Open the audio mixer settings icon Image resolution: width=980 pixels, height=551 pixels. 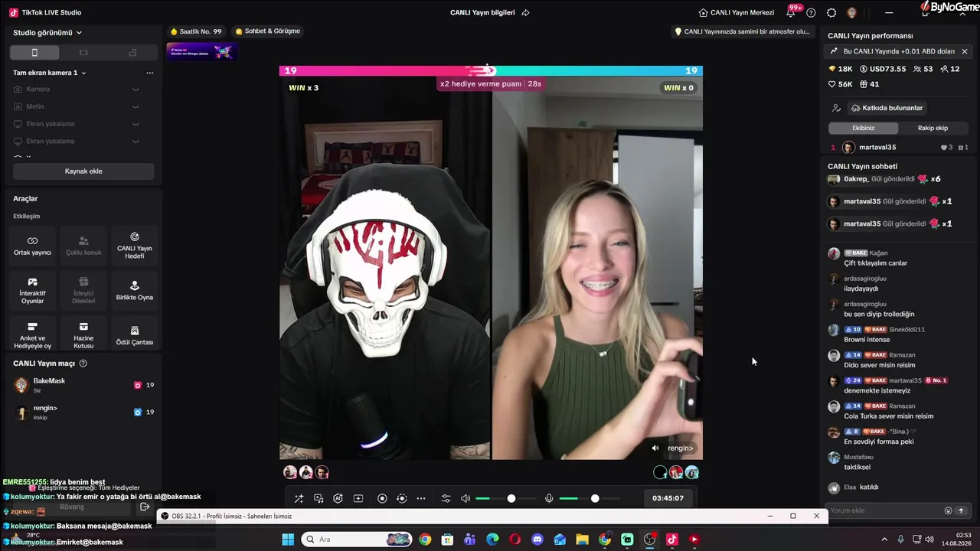tap(446, 498)
